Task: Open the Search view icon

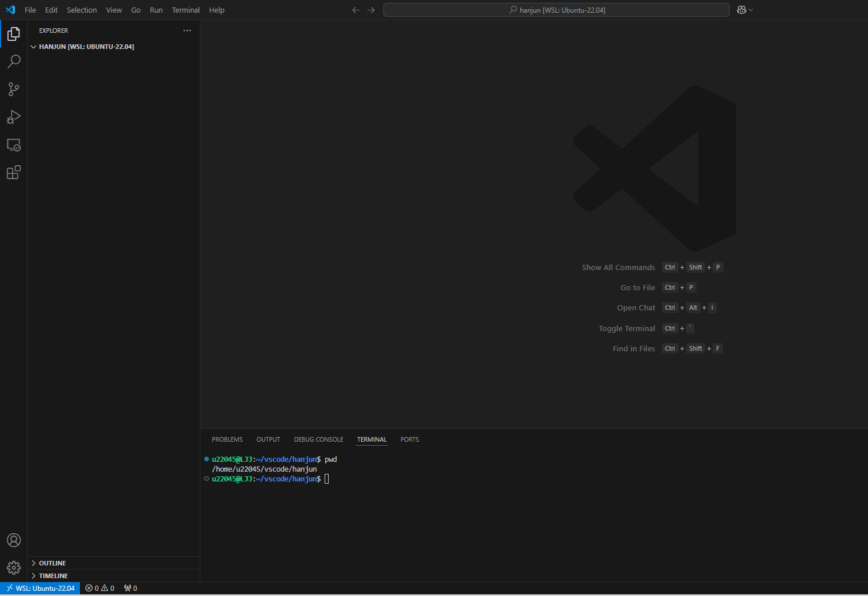Action: [14, 62]
